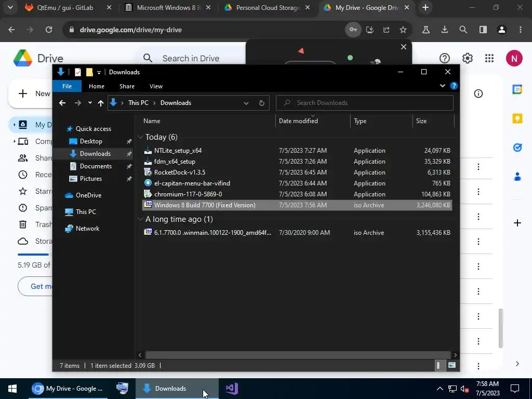Open Visual Studio from the taskbar

pos(232,389)
